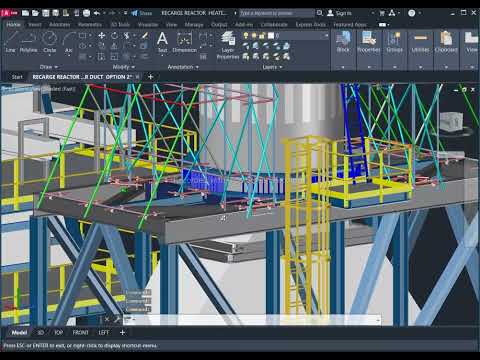The height and width of the screenshot is (360, 480).
Task: Open the Annotate ribbon tab
Action: pos(59,25)
